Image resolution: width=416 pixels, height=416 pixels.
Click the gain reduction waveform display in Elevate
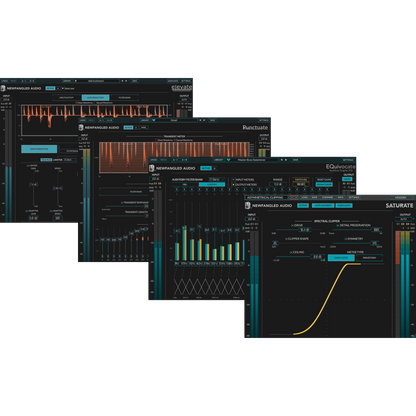pos(95,121)
